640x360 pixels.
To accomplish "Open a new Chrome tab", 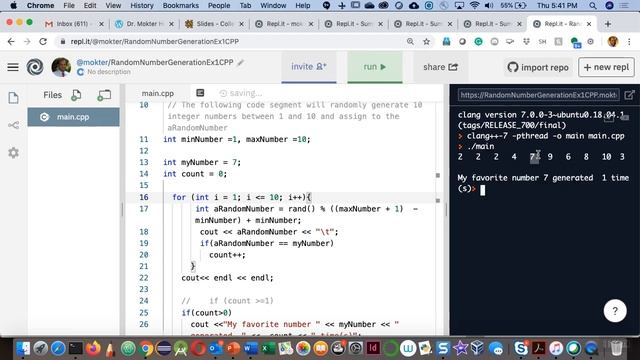I will click(608, 24).
